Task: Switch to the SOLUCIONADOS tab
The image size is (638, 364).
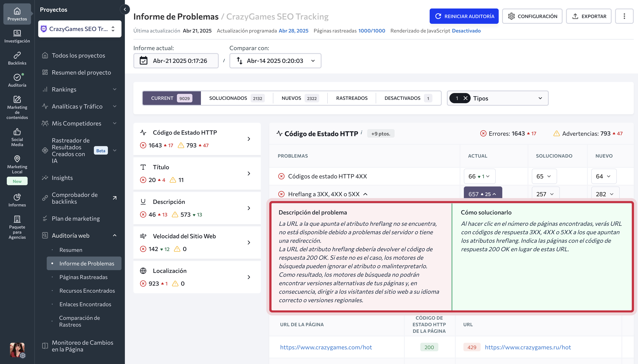Action: (x=237, y=98)
